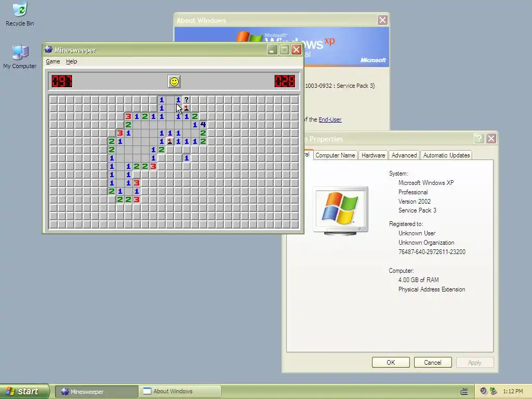
Task: Click the taskbar clock showing 1:12 PM
Action: 513,392
